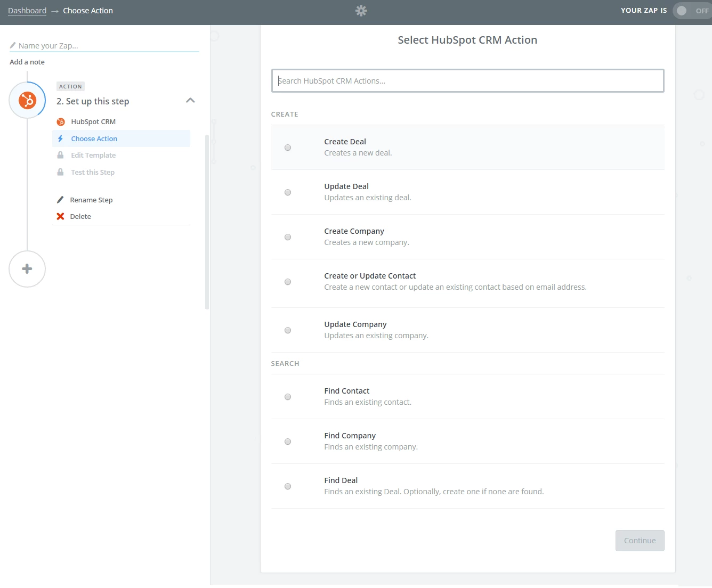Click the Find Company title text
712x588 pixels.
tap(350, 436)
